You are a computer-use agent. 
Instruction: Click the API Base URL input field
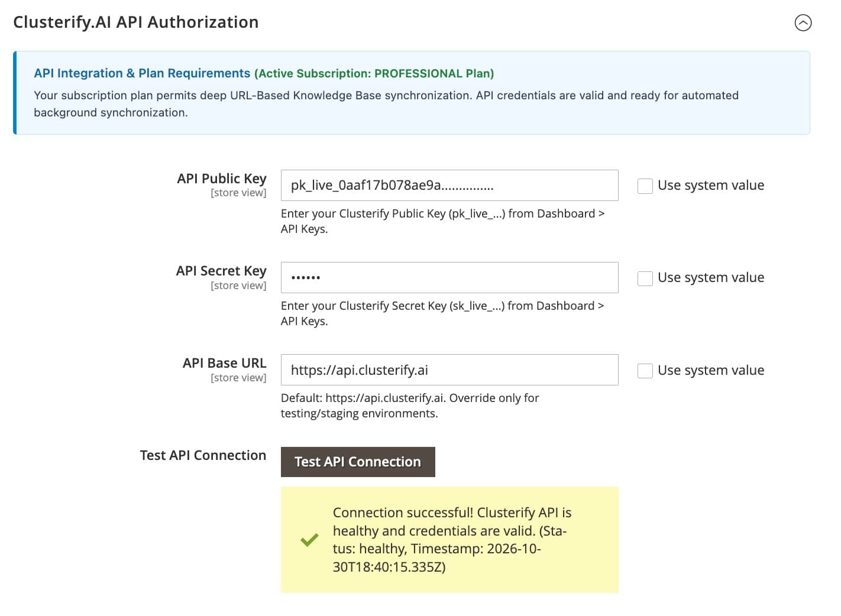(x=449, y=370)
